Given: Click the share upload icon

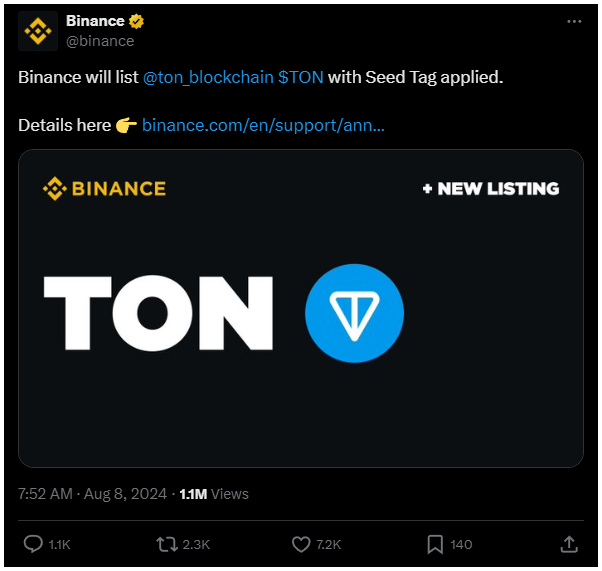Looking at the screenshot, I should (569, 544).
